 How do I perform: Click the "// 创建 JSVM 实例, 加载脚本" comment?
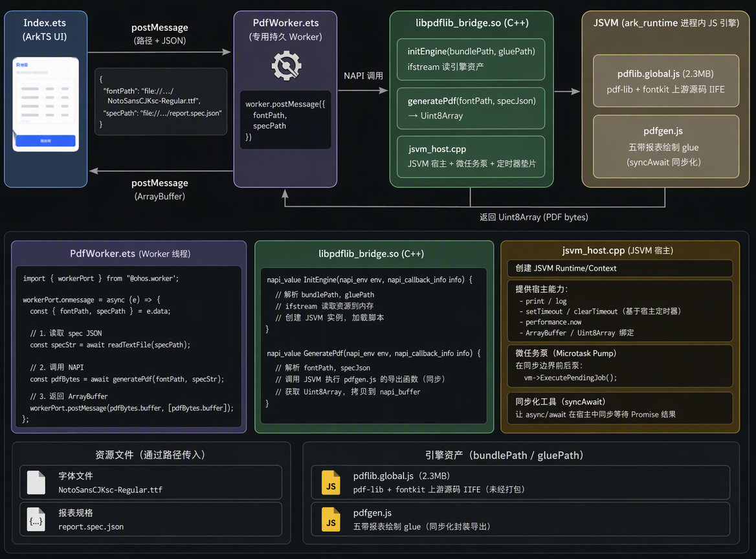pos(329,318)
